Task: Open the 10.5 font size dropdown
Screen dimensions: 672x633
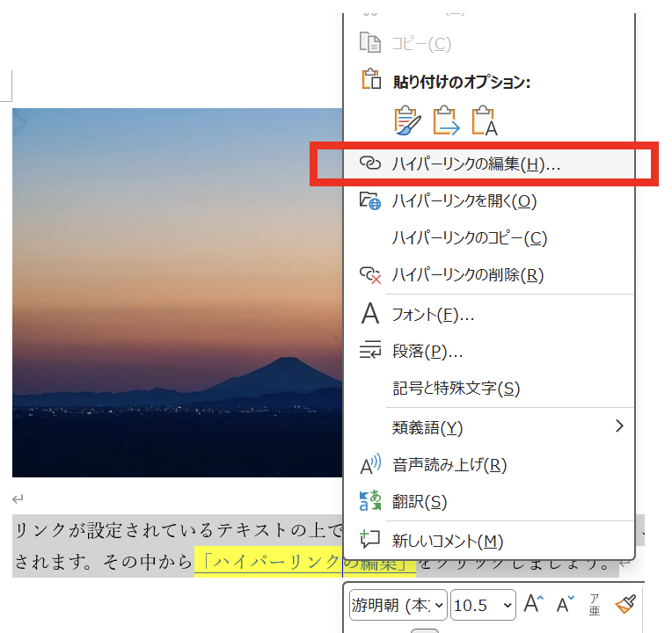Action: pos(483,605)
